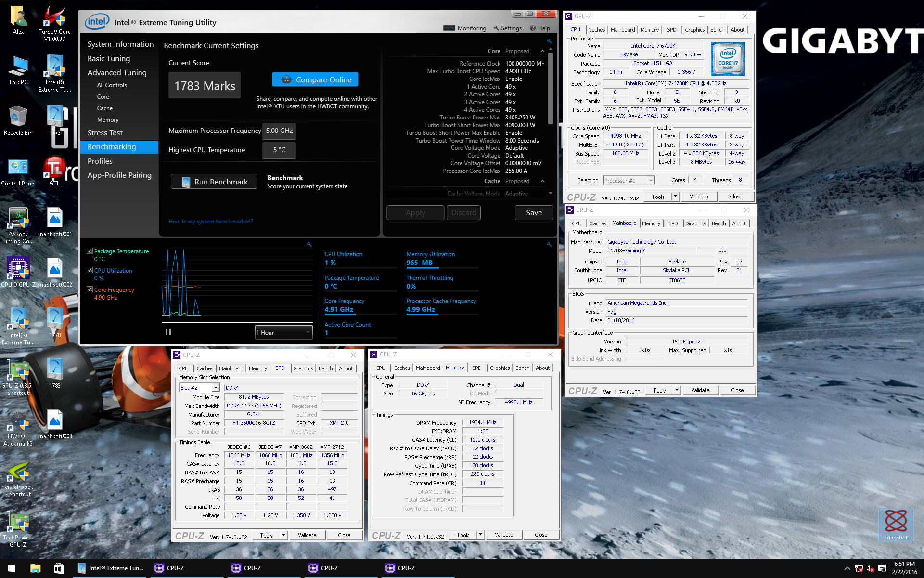Open the snapshot0002 image file on the desktop
The image size is (924, 578).
click(54, 273)
